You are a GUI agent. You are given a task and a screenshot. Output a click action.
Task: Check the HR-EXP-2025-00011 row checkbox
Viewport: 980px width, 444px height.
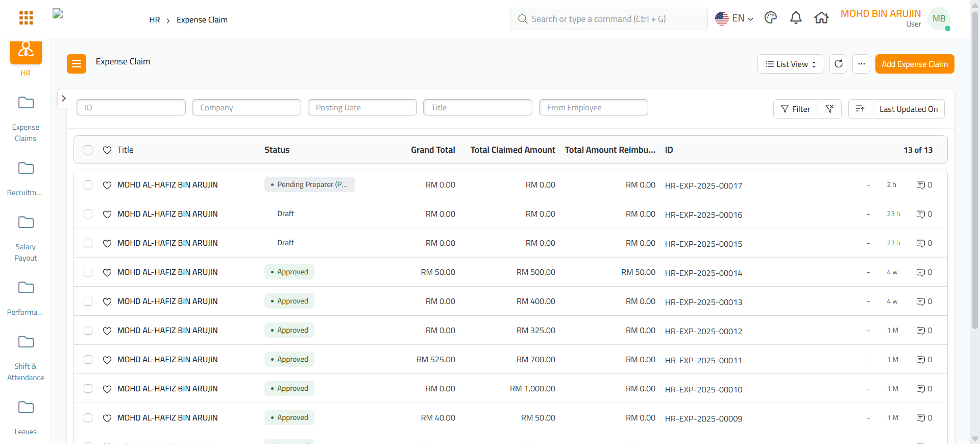88,360
